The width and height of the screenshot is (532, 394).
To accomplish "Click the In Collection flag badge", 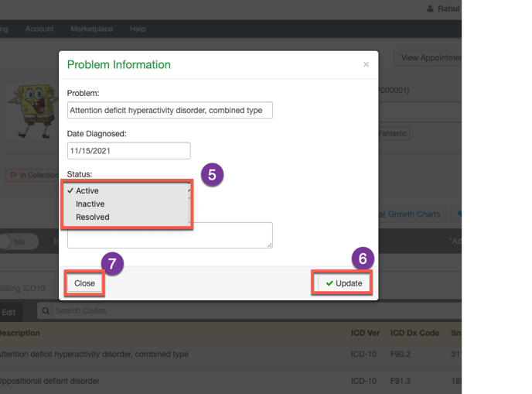I will click(31, 176).
